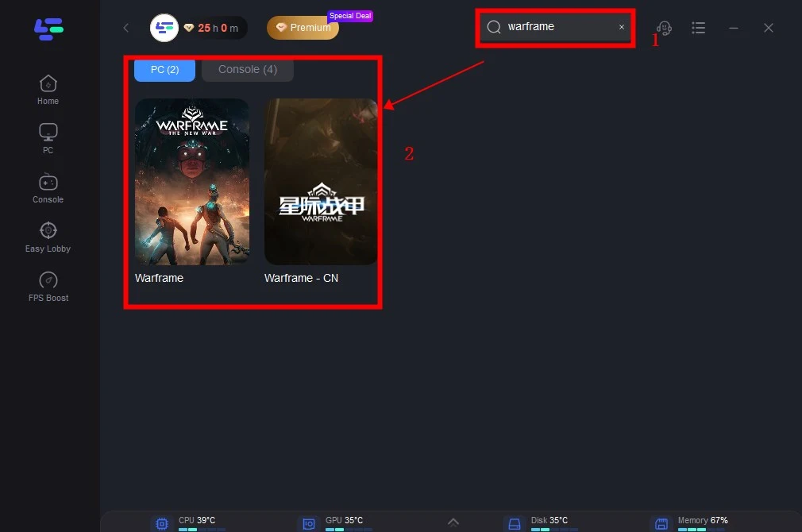Open FPS Boost tool

[x=48, y=287]
